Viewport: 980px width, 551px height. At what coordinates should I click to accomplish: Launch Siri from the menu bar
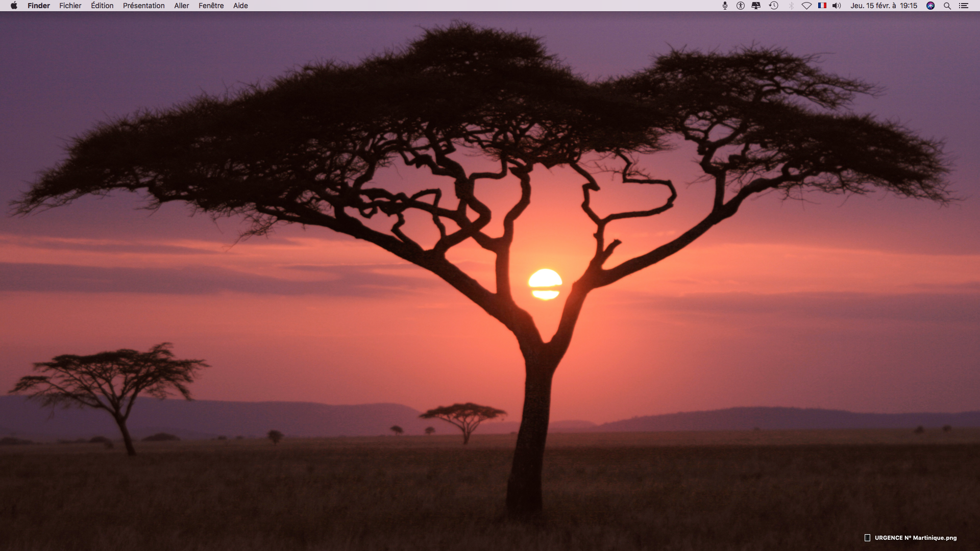pyautogui.click(x=930, y=6)
